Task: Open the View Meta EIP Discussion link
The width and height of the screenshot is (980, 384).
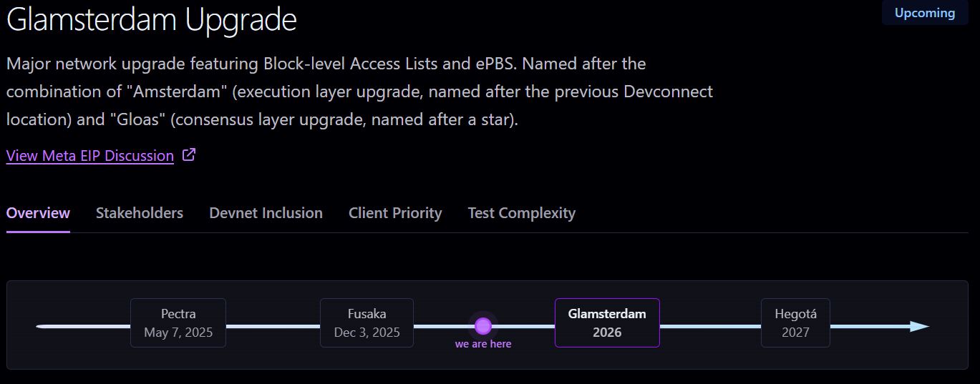Action: (90, 156)
